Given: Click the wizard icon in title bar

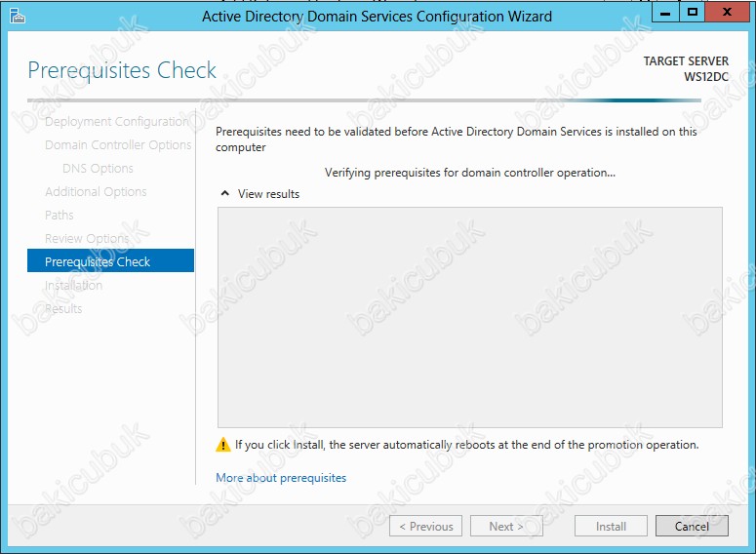Looking at the screenshot, I should [x=18, y=17].
